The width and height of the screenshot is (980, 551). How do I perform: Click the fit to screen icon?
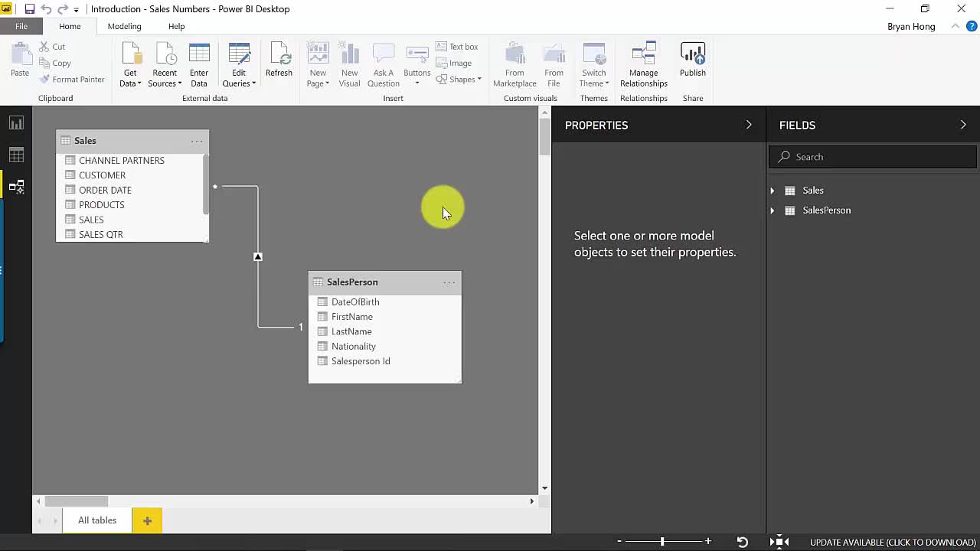(x=779, y=542)
